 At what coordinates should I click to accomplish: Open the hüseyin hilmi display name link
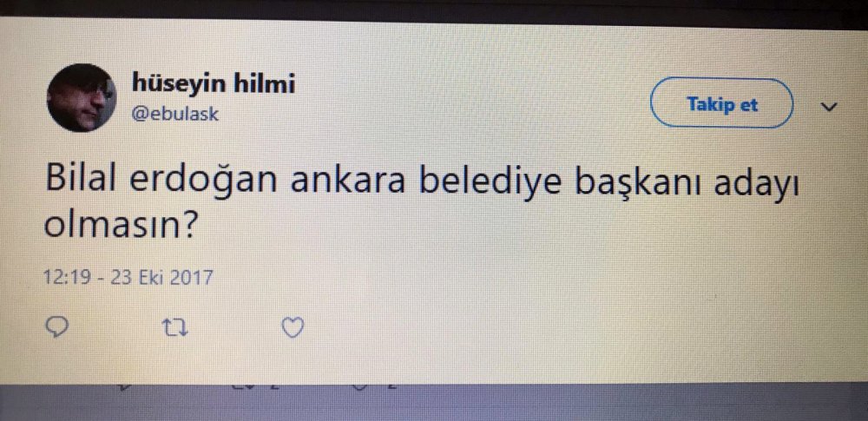(x=214, y=83)
